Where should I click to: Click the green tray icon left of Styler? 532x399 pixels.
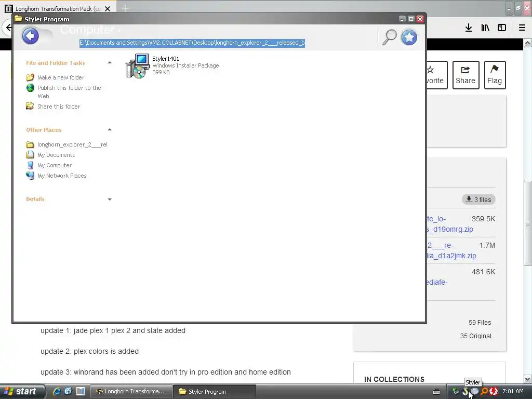coord(456,391)
